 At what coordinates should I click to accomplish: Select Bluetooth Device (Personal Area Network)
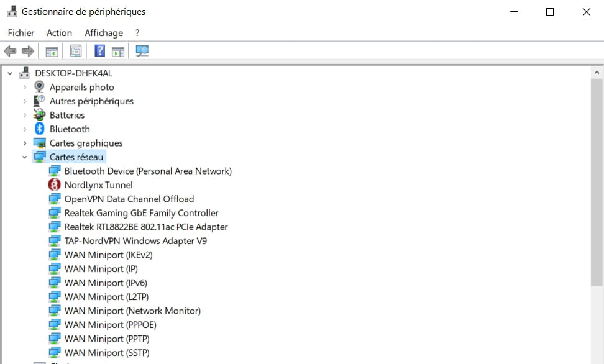click(148, 171)
